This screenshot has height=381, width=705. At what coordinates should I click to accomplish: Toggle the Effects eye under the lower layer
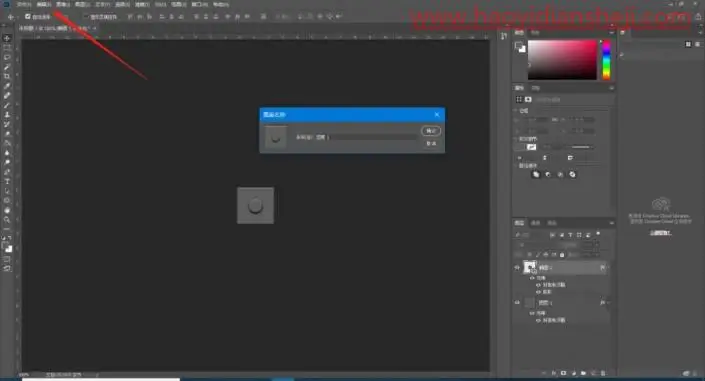pyautogui.click(x=532, y=313)
